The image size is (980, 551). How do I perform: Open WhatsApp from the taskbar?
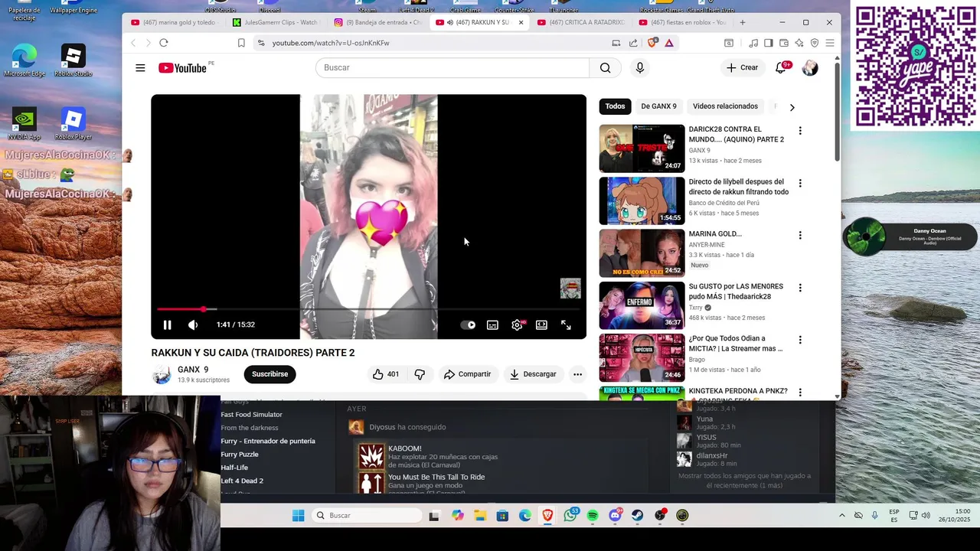[x=570, y=516]
